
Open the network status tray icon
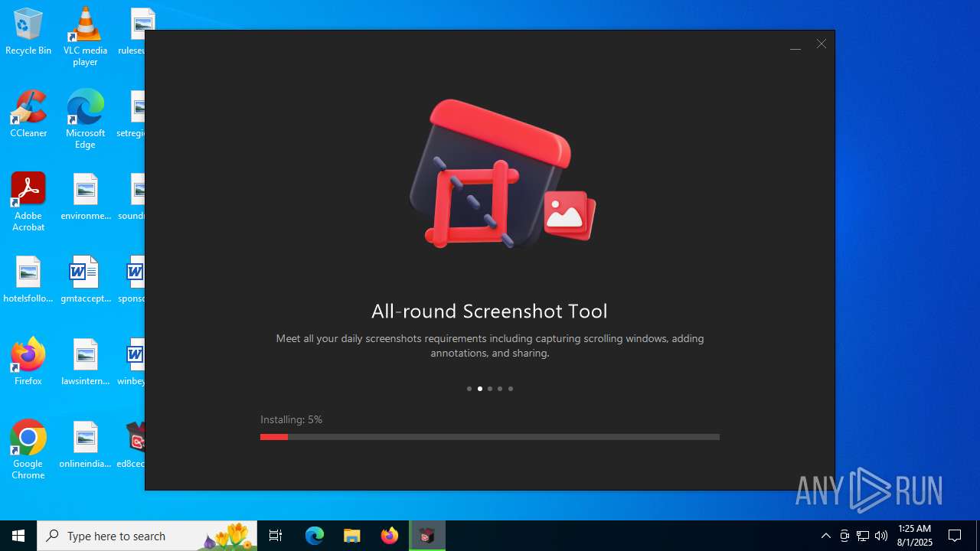pyautogui.click(x=863, y=536)
